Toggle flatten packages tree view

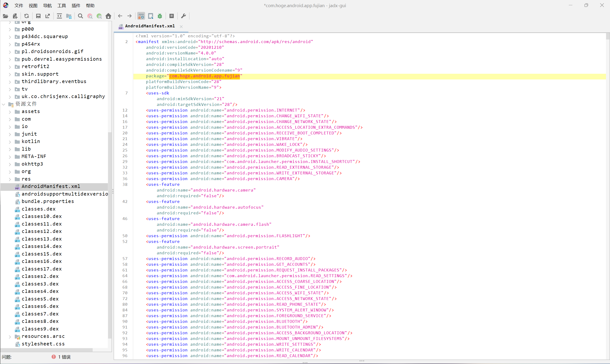[69, 16]
